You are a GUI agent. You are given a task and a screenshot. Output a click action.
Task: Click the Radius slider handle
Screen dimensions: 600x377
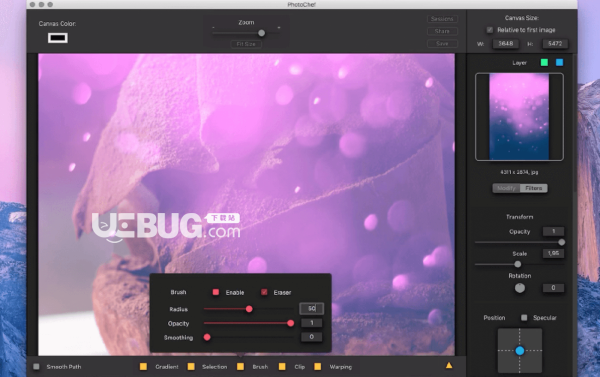pyautogui.click(x=249, y=308)
